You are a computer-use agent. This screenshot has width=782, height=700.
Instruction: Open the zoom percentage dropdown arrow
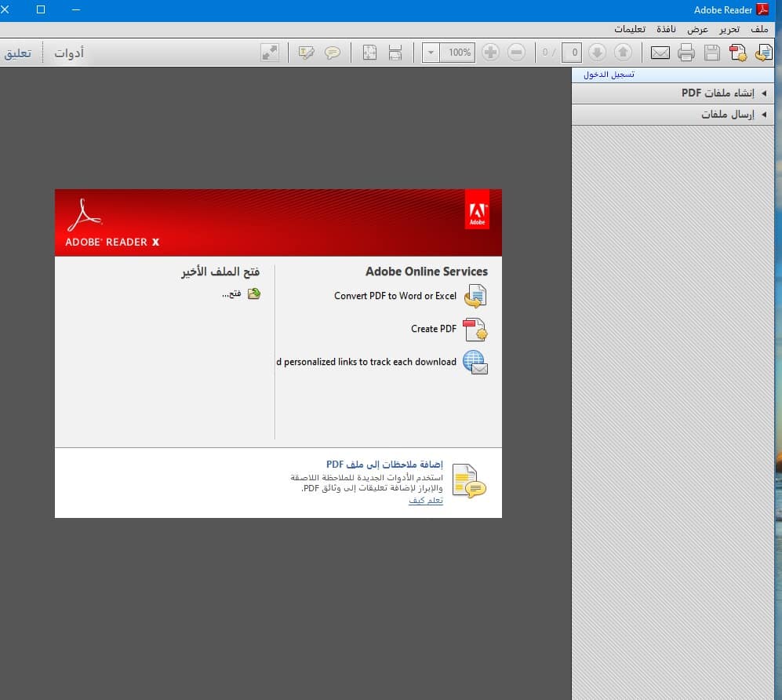click(x=431, y=53)
